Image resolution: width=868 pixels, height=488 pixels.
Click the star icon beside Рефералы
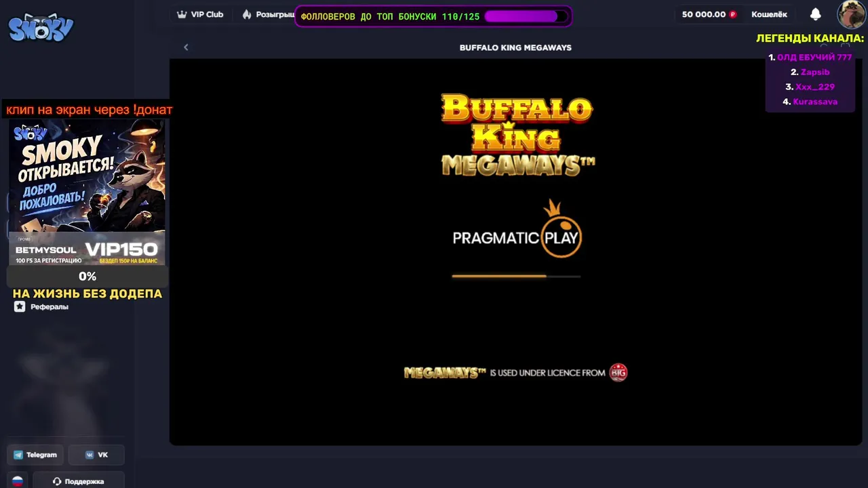(20, 306)
